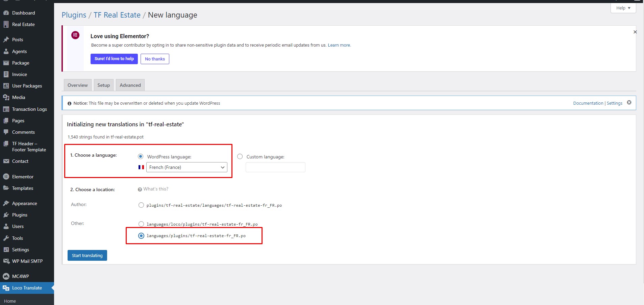Dismiss the file overwrite notice
The height and width of the screenshot is (305, 644).
[629, 103]
